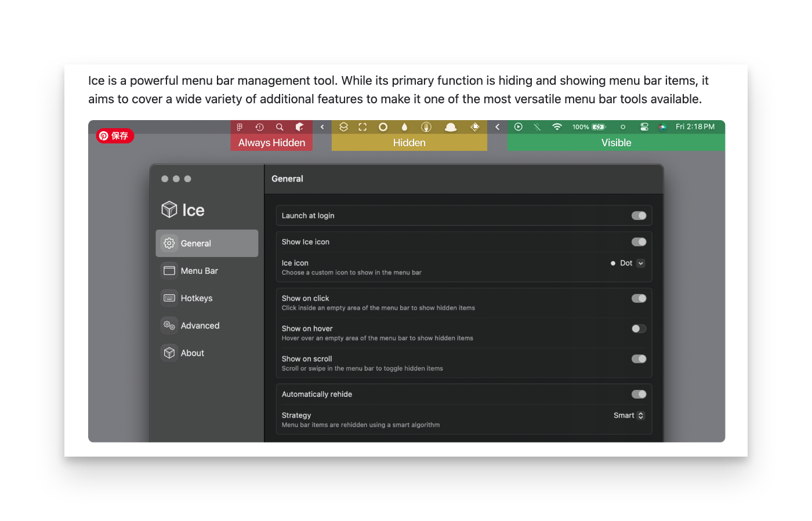Open the Ice icon Dot dropdown

pyautogui.click(x=628, y=263)
